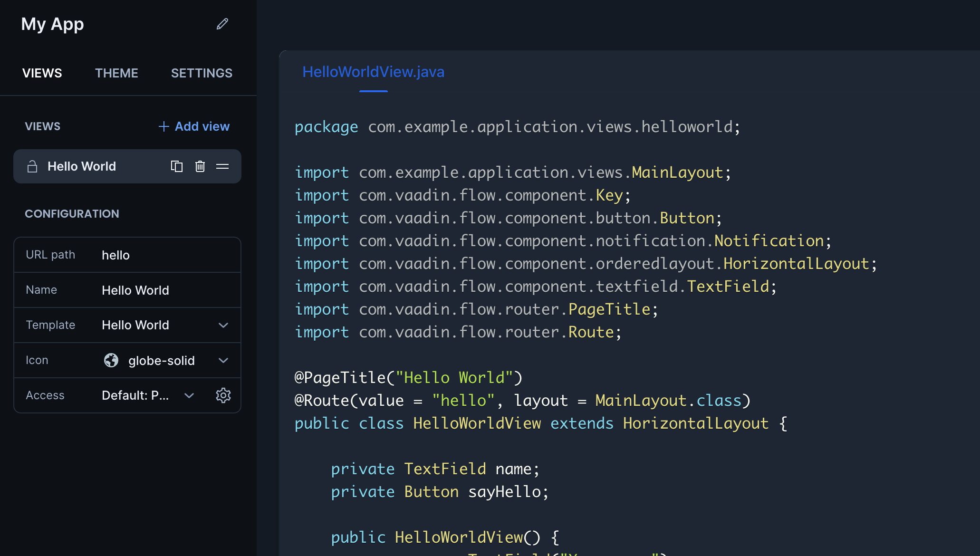980x556 pixels.
Task: Click the VIEWS section label
Action: tap(43, 125)
